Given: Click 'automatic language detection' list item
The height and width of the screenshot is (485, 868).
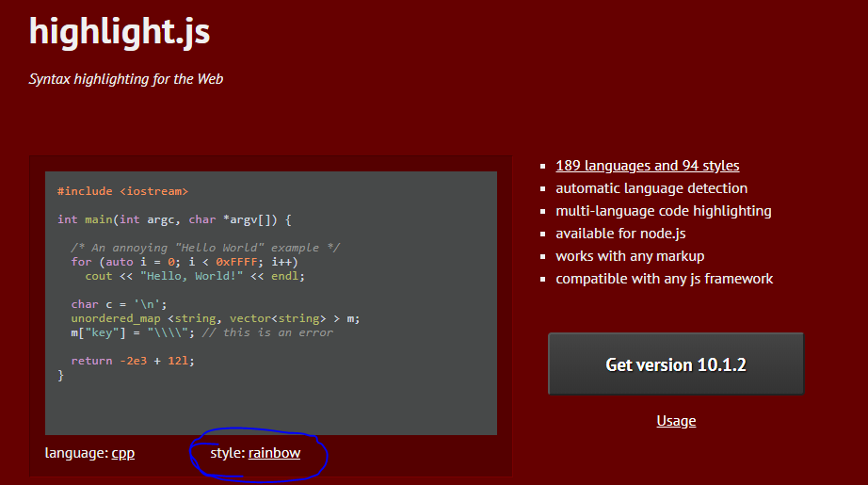Looking at the screenshot, I should [x=651, y=188].
